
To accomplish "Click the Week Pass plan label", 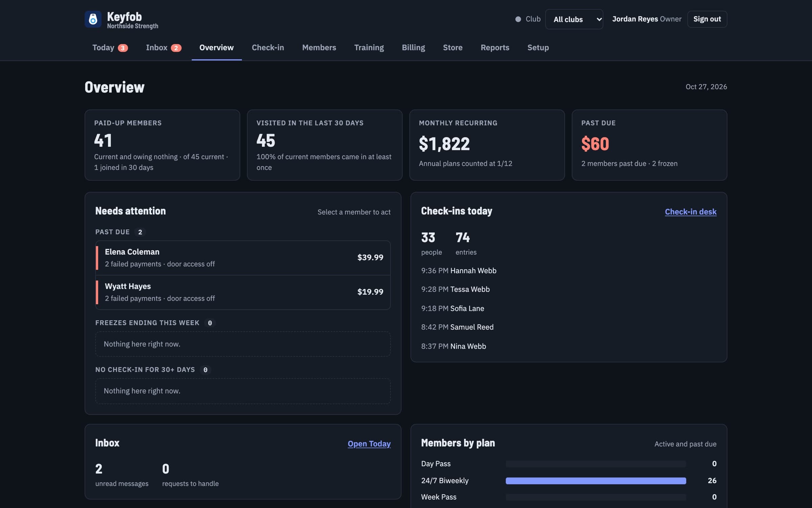I will coord(438,497).
